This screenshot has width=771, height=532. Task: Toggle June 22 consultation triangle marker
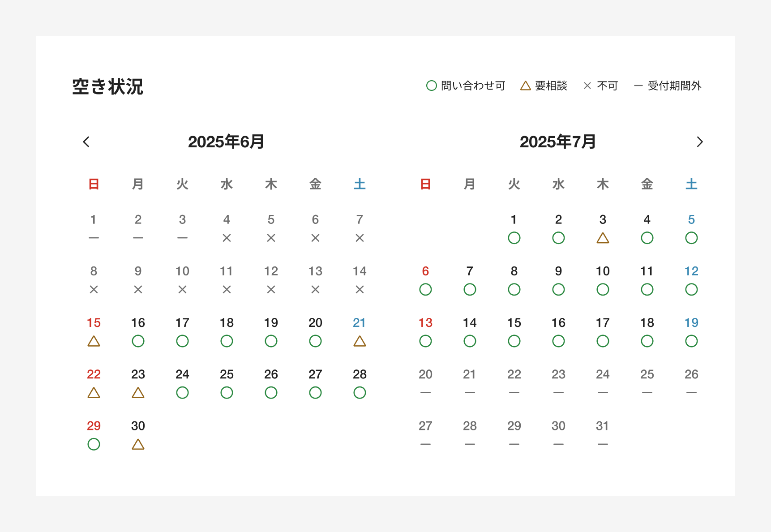(94, 393)
